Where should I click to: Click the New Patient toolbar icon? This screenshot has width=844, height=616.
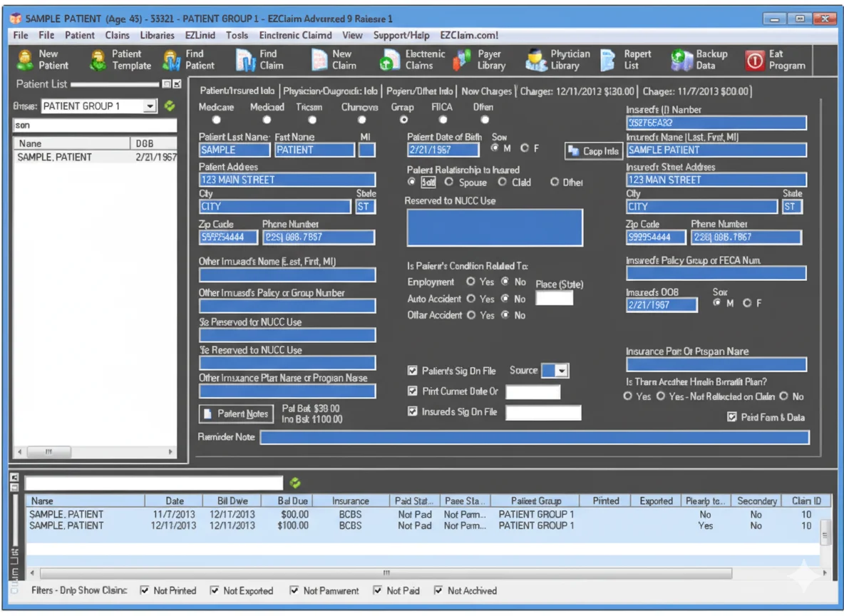point(26,60)
